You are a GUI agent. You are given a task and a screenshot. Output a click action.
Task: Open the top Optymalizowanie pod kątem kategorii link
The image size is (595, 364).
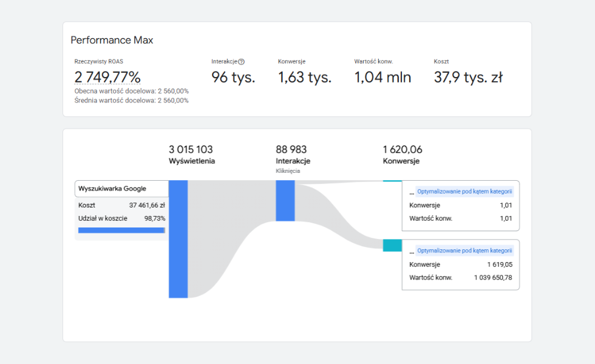[466, 191]
